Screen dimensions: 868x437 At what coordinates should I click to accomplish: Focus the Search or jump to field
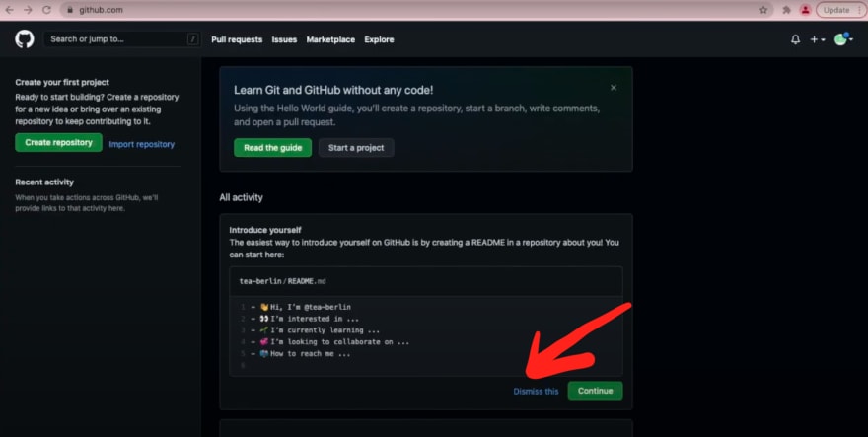(121, 39)
